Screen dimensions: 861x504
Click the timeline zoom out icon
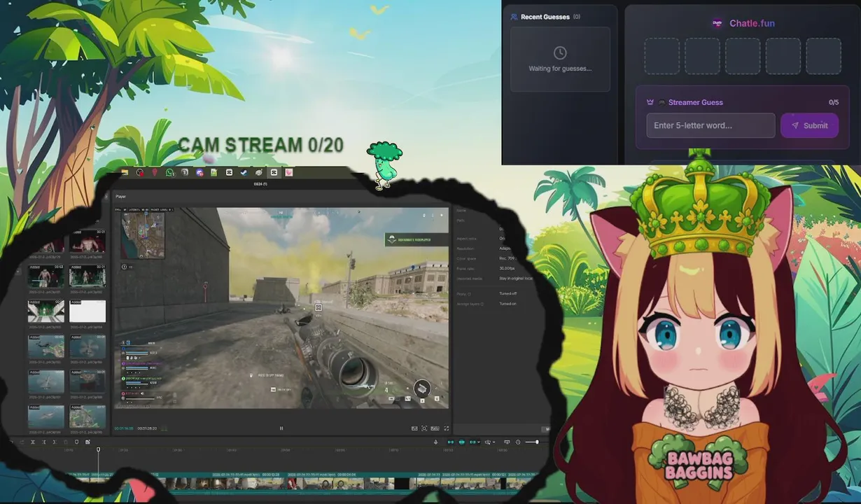click(518, 442)
